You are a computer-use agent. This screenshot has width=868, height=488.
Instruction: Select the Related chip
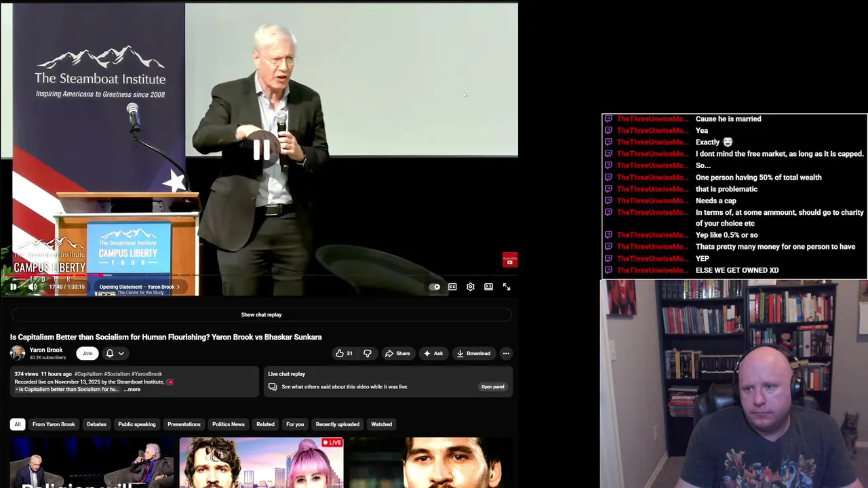point(265,424)
